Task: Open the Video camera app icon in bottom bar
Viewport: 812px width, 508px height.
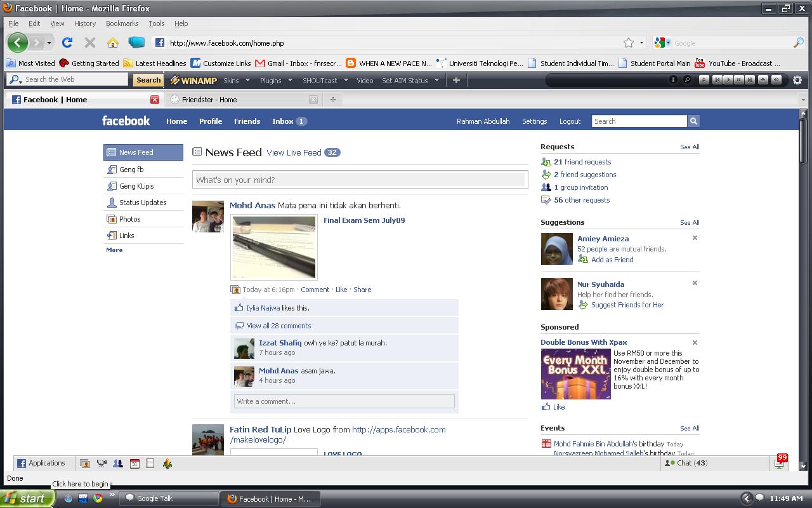Action: pyautogui.click(x=101, y=464)
